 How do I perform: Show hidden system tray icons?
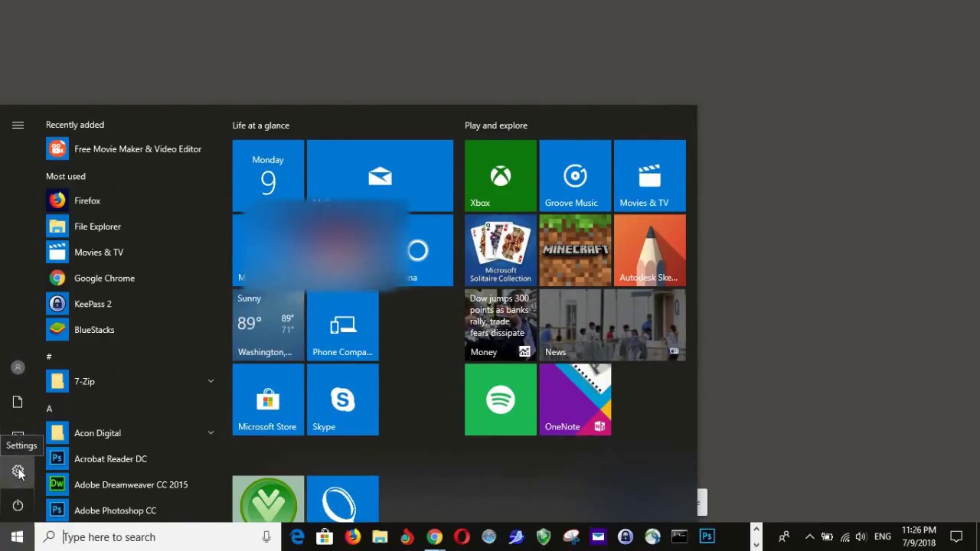(809, 537)
